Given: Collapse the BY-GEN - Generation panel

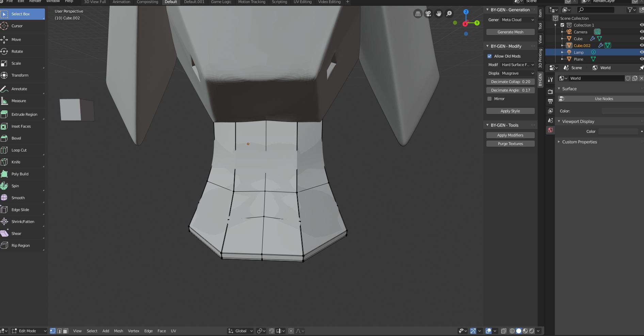Looking at the screenshot, I should [487, 10].
